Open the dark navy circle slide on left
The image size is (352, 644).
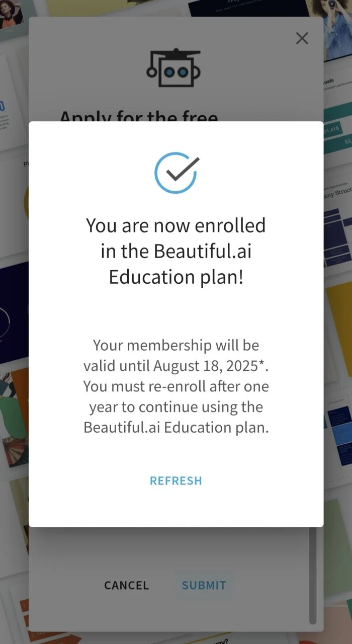pyautogui.click(x=14, y=312)
